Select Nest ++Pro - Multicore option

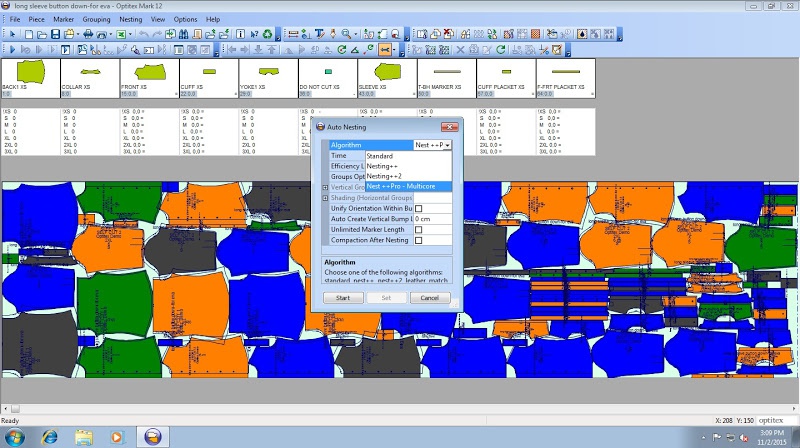coord(408,186)
